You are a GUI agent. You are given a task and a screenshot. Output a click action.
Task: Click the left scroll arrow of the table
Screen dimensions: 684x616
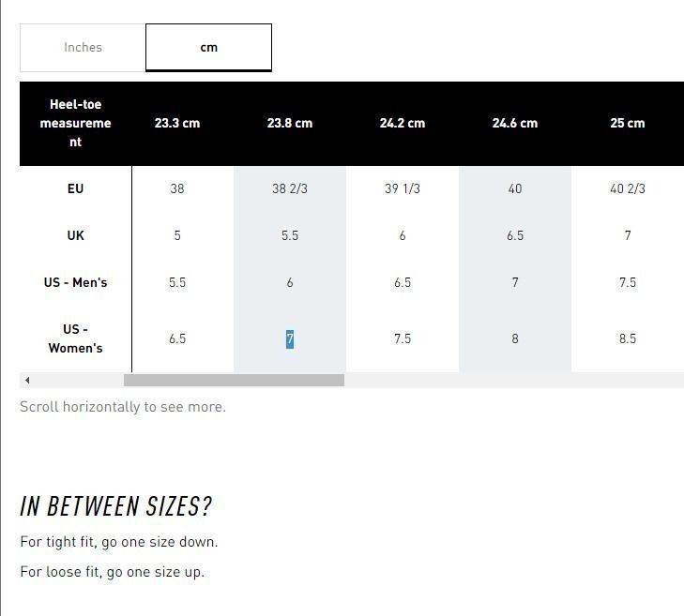[27, 380]
